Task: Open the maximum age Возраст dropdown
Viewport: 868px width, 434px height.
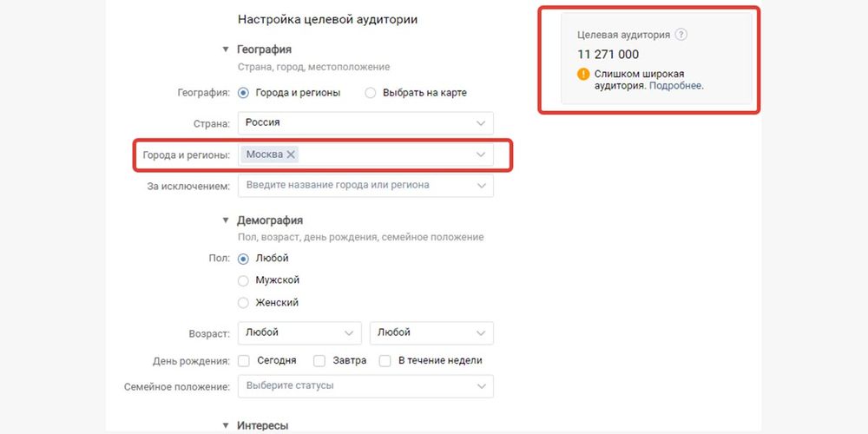Action: (431, 332)
